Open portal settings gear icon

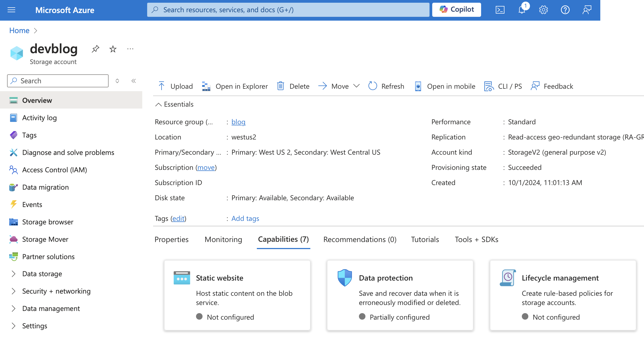[543, 10]
